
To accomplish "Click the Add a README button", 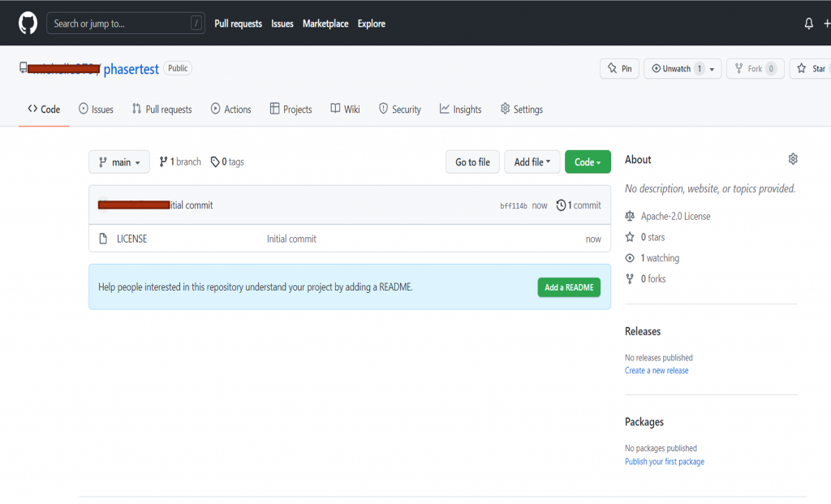I will click(569, 287).
